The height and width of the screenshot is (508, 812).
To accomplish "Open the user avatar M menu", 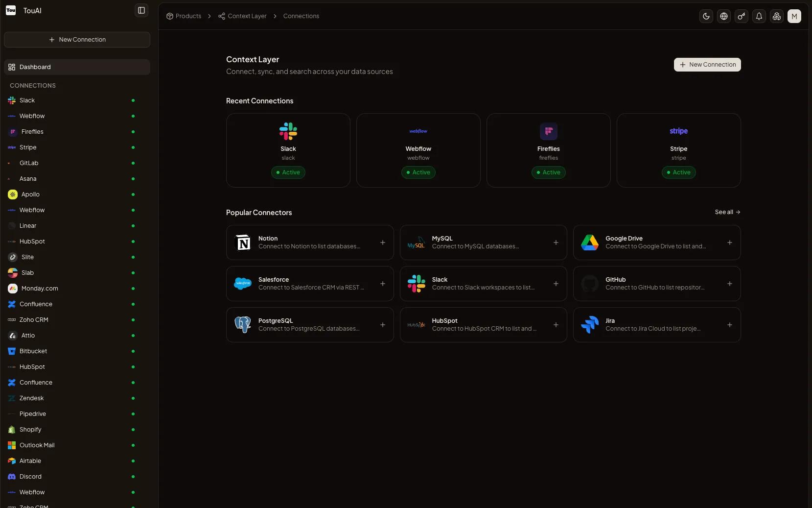I will 794,16.
